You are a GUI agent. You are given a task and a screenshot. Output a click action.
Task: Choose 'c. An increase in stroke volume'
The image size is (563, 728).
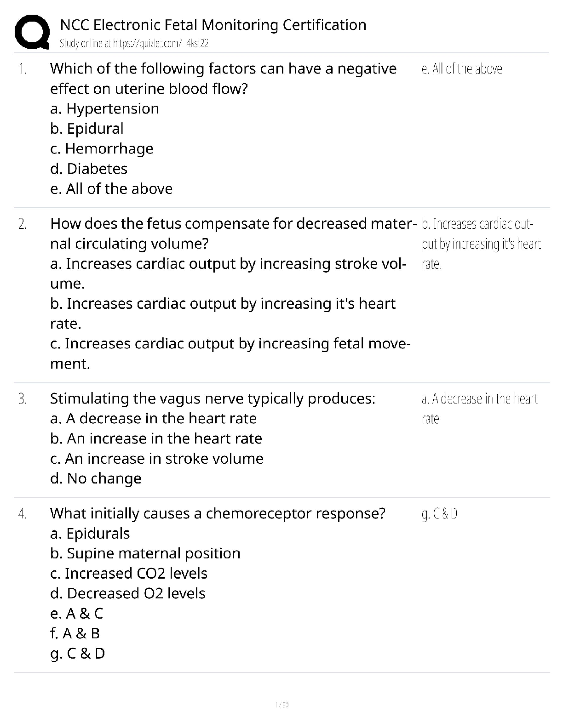click(157, 459)
